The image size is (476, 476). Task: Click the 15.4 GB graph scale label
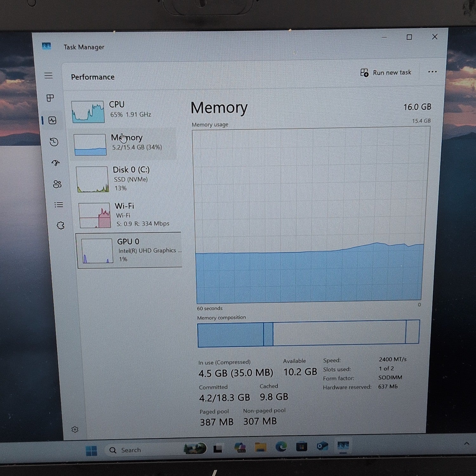click(421, 121)
